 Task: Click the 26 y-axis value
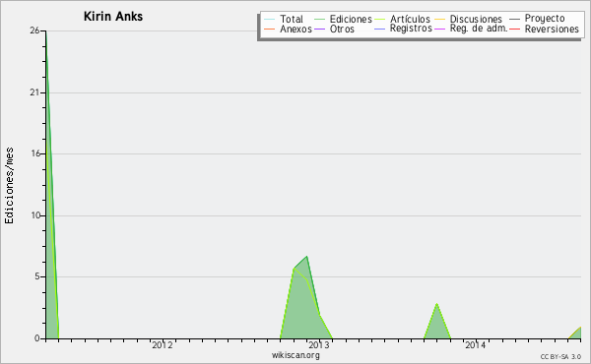tap(34, 30)
